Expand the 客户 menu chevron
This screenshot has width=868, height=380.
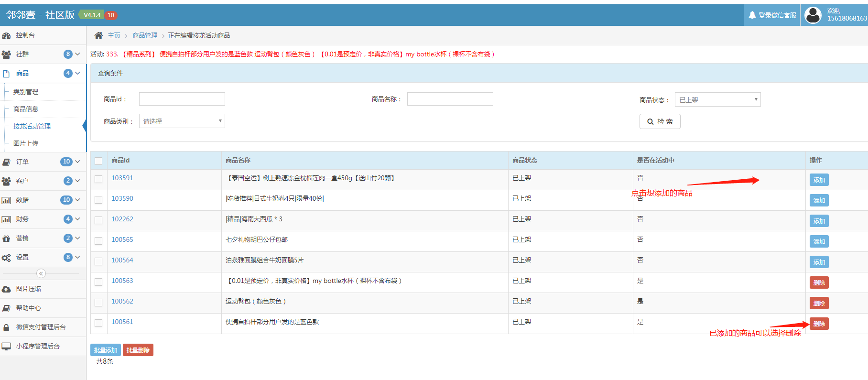[77, 181]
